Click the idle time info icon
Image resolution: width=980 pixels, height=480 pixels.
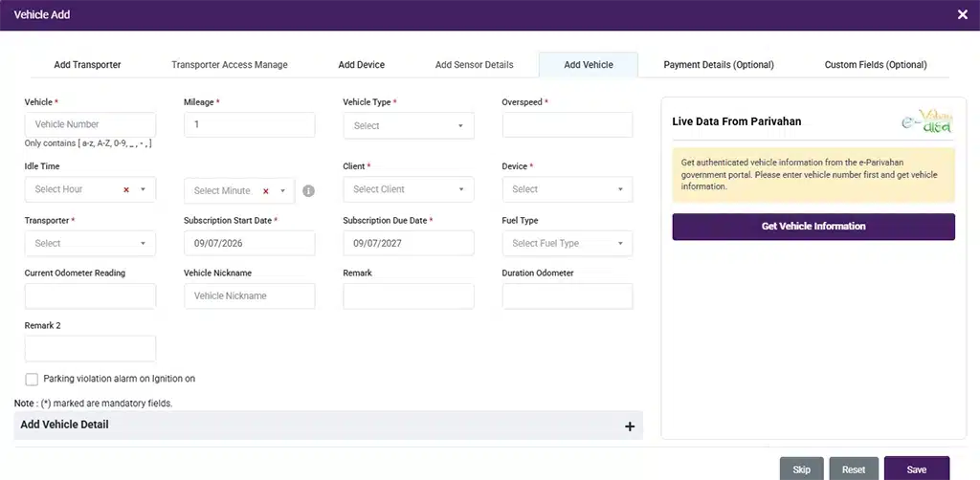[308, 191]
